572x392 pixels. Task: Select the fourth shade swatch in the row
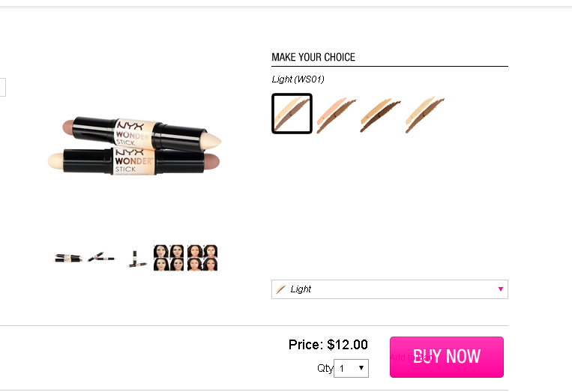(x=424, y=114)
